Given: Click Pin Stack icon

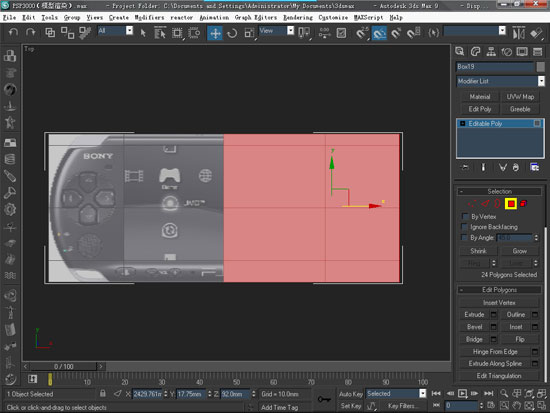Looking at the screenshot, I should point(465,167).
